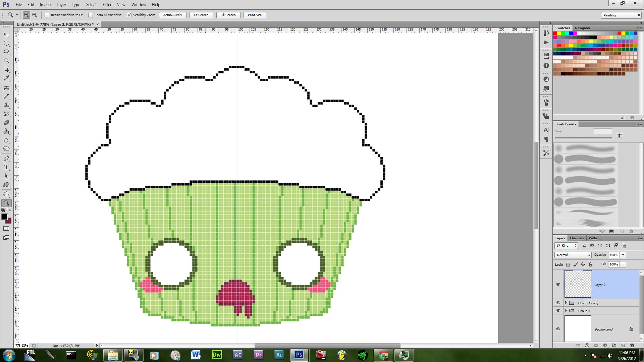Expand the Group 1 copy folder
This screenshot has width=644, height=362.
(566, 303)
